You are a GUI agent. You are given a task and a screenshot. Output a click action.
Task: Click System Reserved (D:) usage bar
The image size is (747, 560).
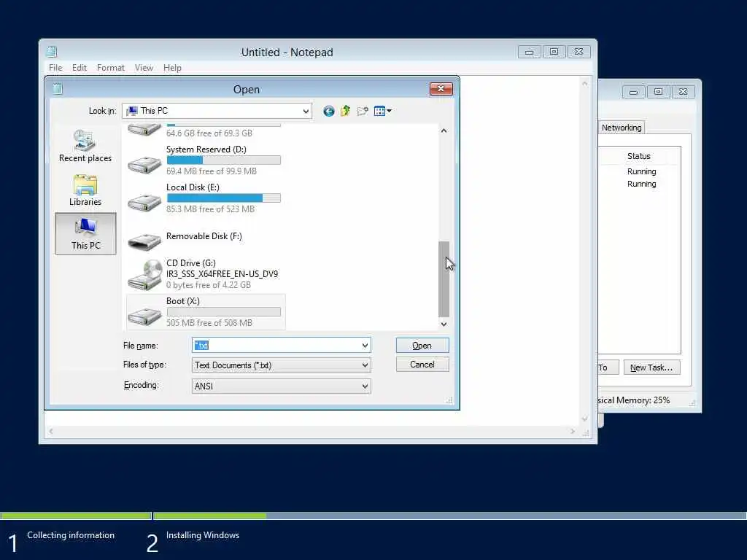tap(223, 160)
